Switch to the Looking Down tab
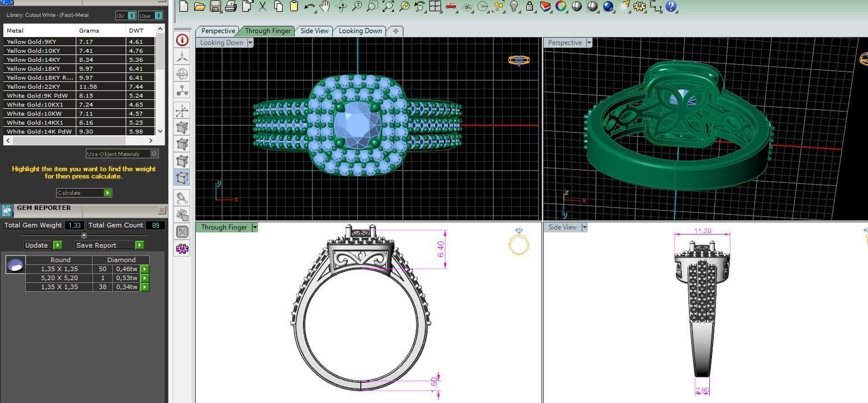868x403 pixels. click(360, 31)
